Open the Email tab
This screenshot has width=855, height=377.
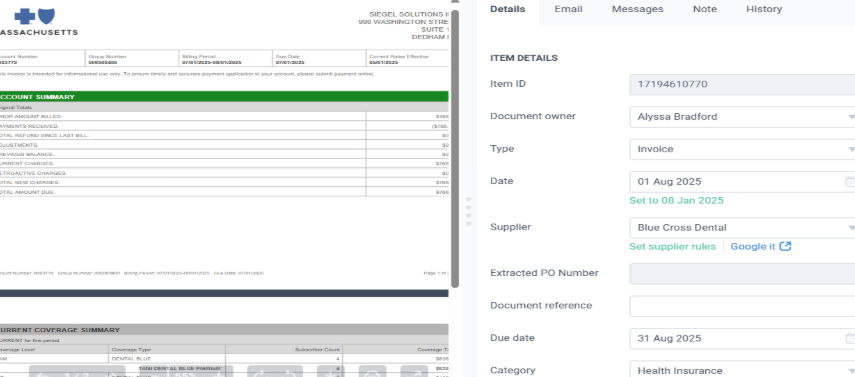[568, 9]
